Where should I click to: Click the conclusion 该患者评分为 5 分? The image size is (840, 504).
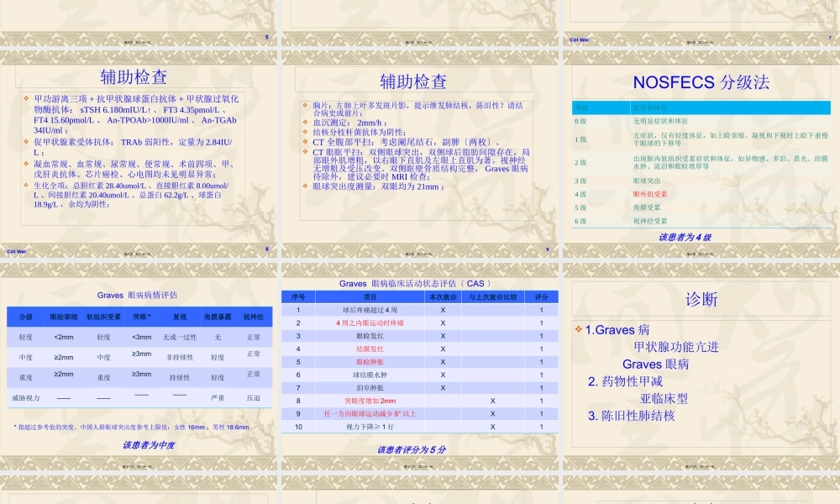[x=412, y=449]
